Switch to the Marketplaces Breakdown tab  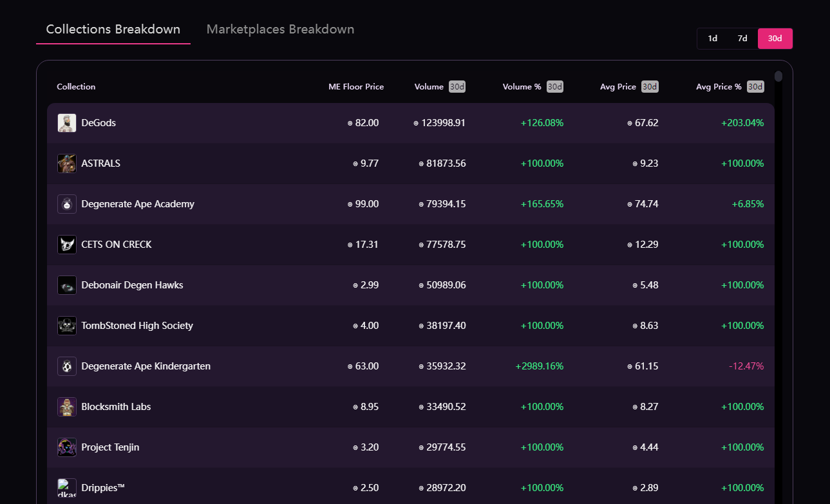pyautogui.click(x=280, y=30)
